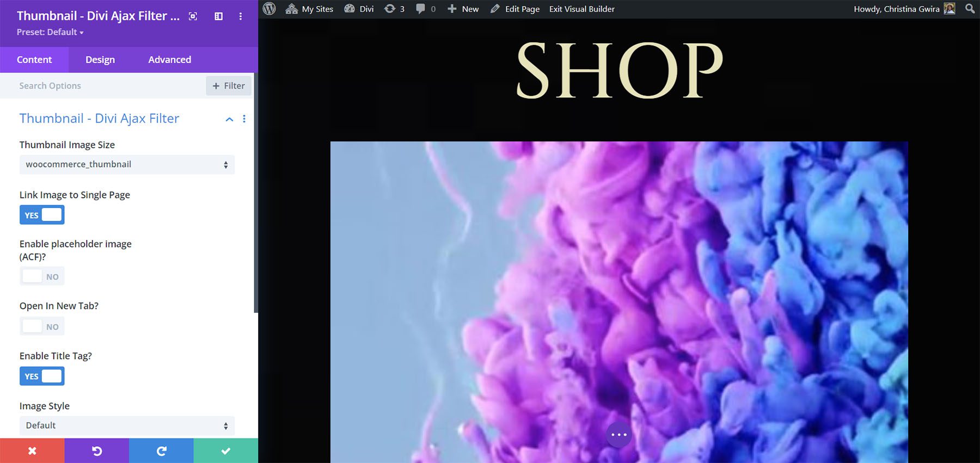
Task: Click the purple undo arrow button
Action: [97, 450]
